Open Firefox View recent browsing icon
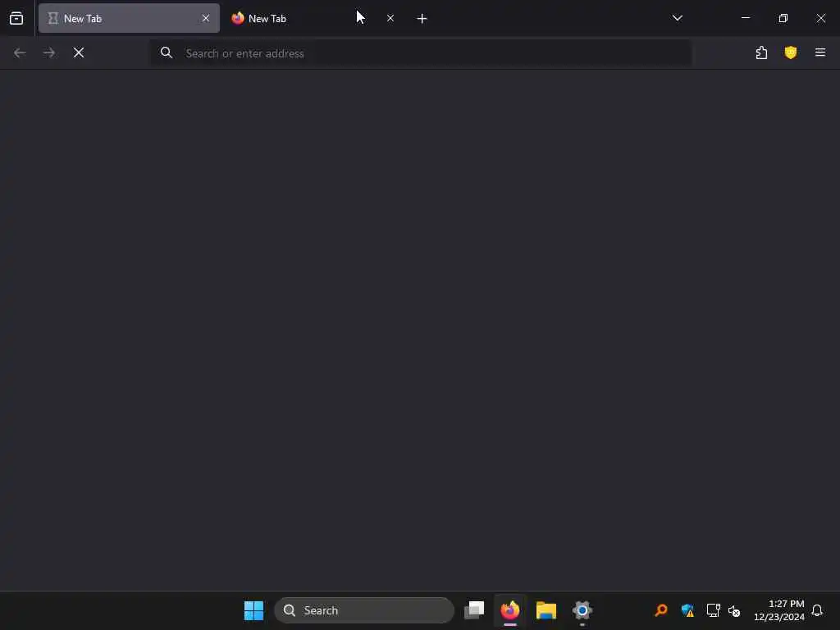 (x=16, y=18)
